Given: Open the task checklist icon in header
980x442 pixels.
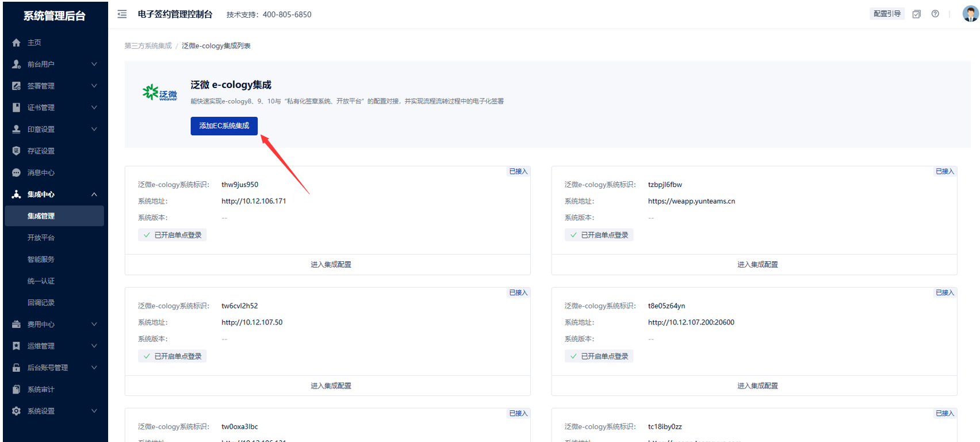Looking at the screenshot, I should (x=917, y=14).
